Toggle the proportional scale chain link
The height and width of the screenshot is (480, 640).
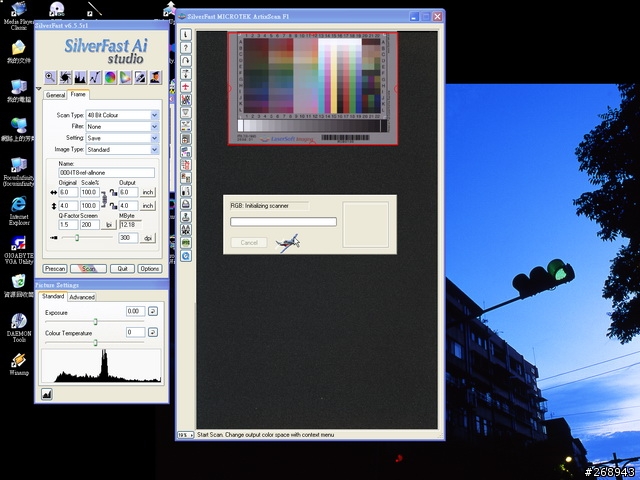click(x=104, y=199)
